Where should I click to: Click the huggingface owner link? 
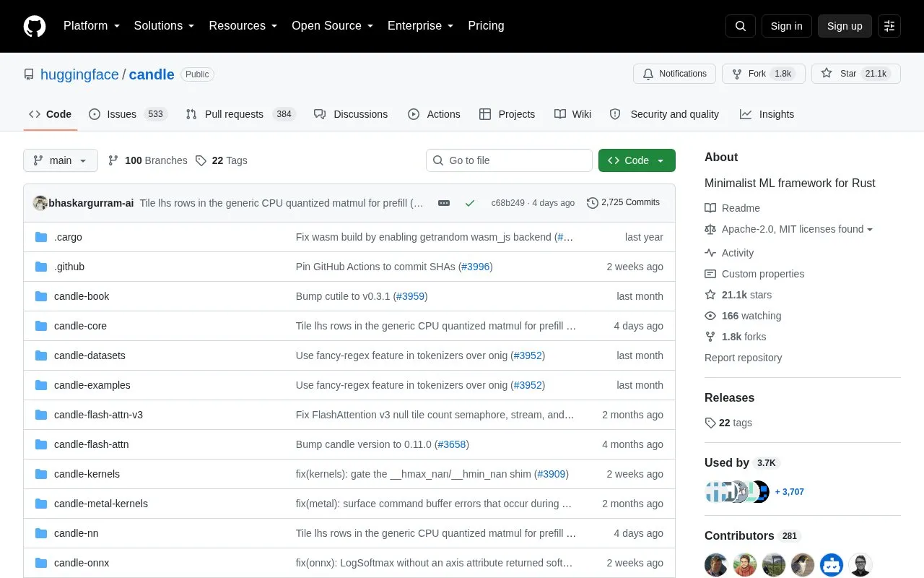79,74
